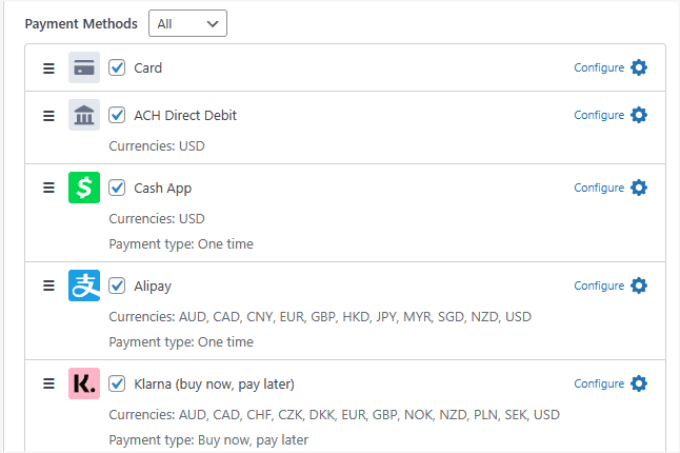Disable the ACH Direct Debit checkbox
Image resolution: width=680 pixels, height=453 pixels.
click(117, 115)
